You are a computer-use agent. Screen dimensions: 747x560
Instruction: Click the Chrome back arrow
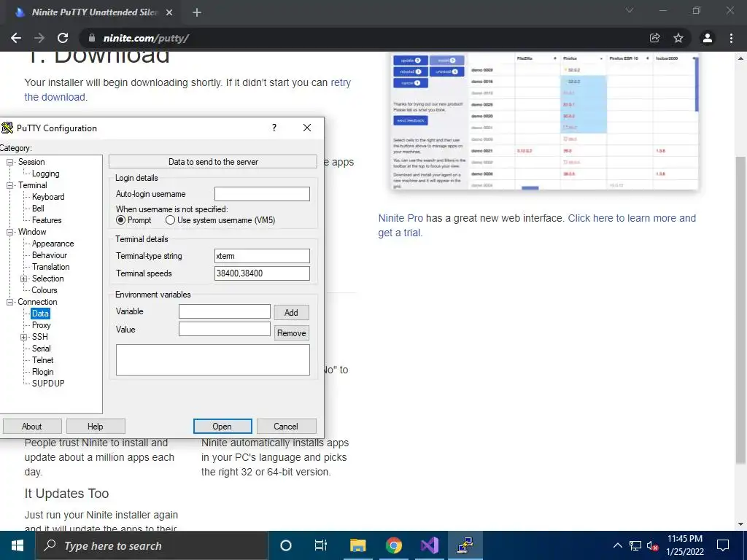(16, 38)
